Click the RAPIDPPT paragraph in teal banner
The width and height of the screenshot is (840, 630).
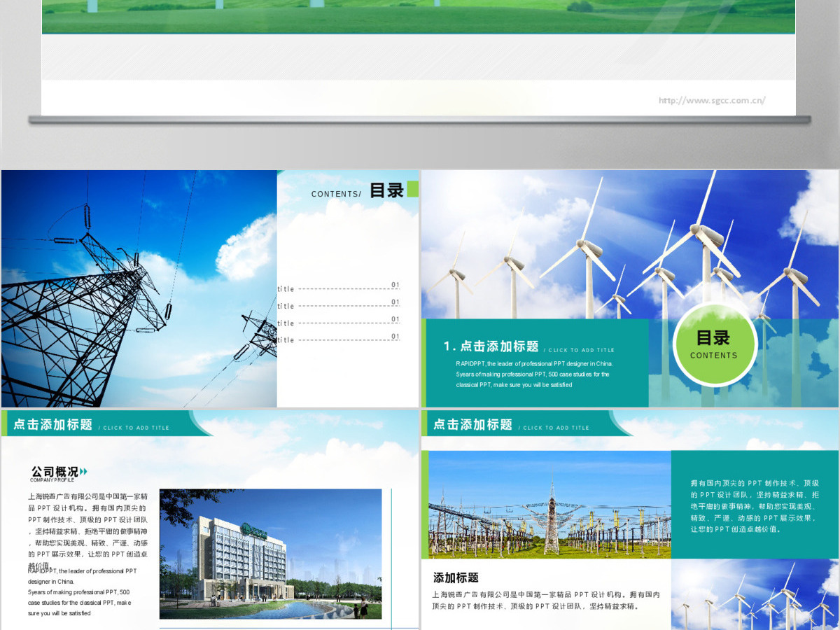tap(534, 374)
